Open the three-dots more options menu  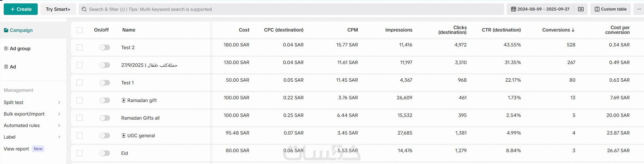(x=639, y=9)
